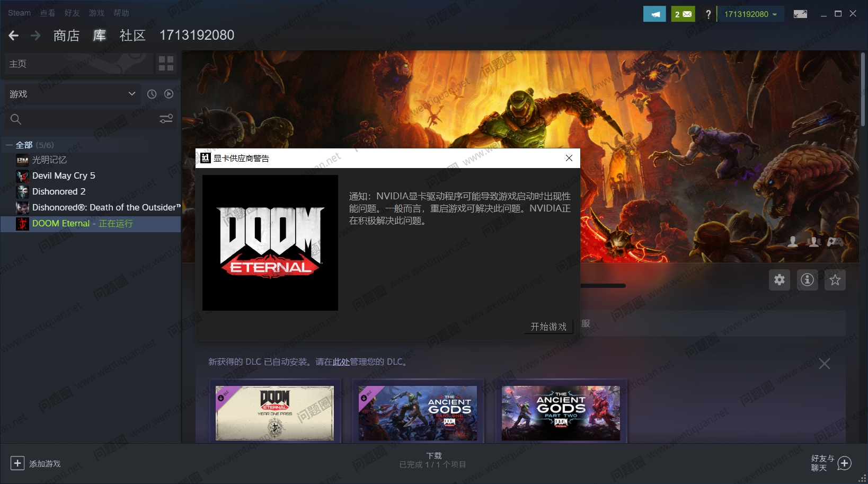This screenshot has width=868, height=484.
Task: Navigate back with the left arrow
Action: pos(14,36)
